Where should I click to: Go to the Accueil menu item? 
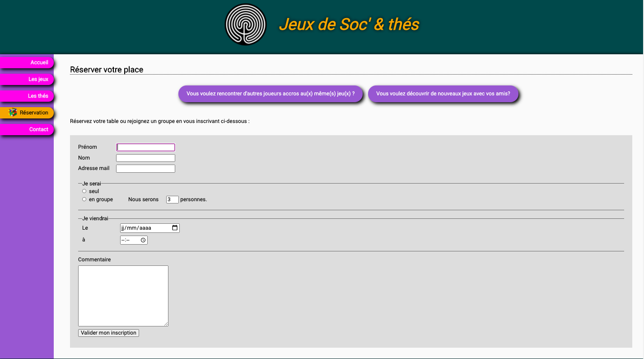[27, 62]
